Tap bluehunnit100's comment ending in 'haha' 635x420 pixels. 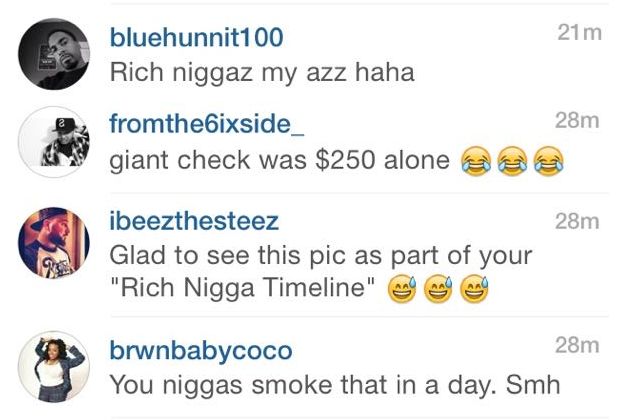pos(262,74)
